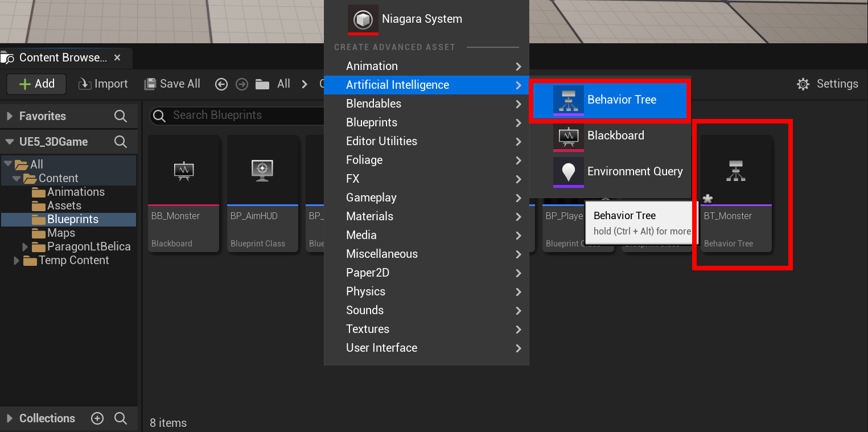
Task: Create a new Blackboard asset
Action: (x=610, y=136)
